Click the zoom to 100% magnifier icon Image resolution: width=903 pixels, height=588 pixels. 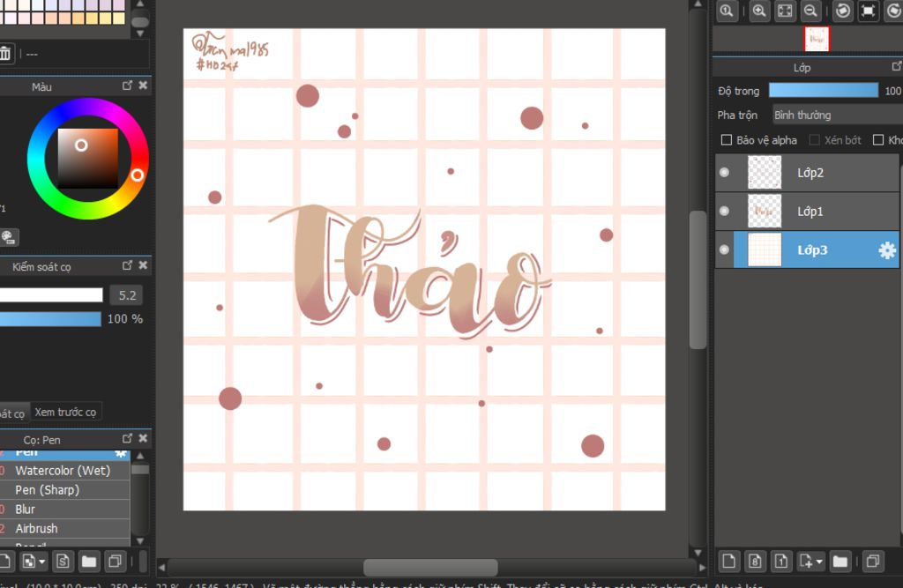click(x=727, y=11)
